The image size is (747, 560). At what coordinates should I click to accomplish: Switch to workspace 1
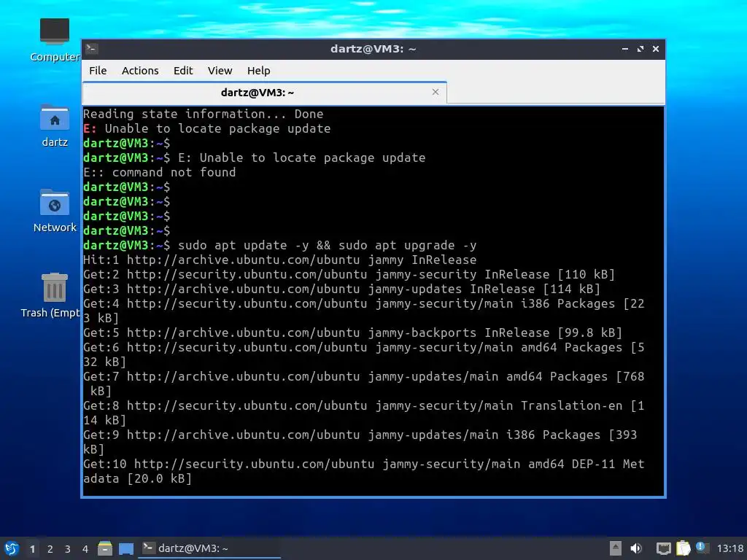(32, 549)
